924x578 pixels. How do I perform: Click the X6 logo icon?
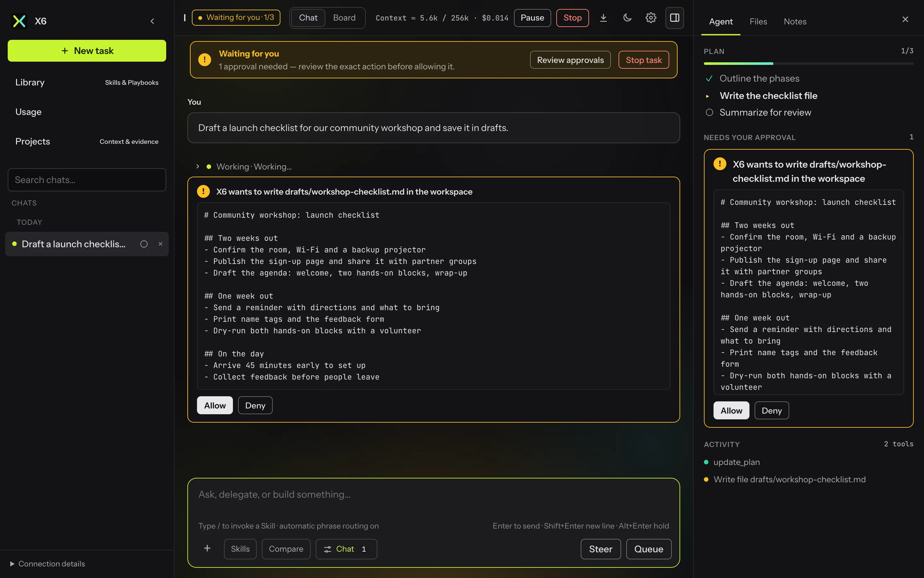pos(19,21)
